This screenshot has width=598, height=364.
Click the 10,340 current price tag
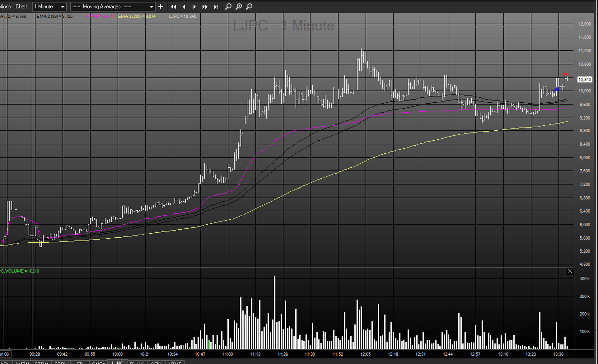(x=584, y=79)
